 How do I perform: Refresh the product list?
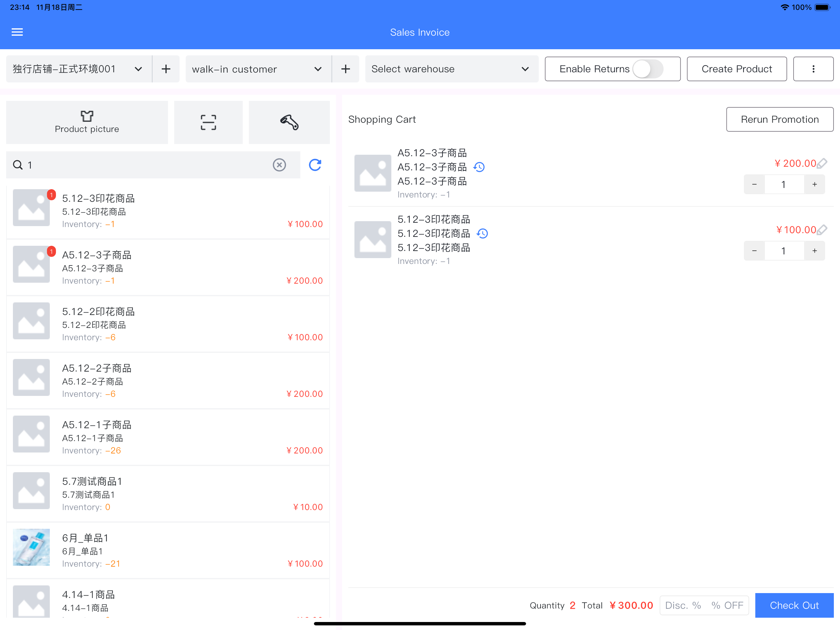pos(315,165)
